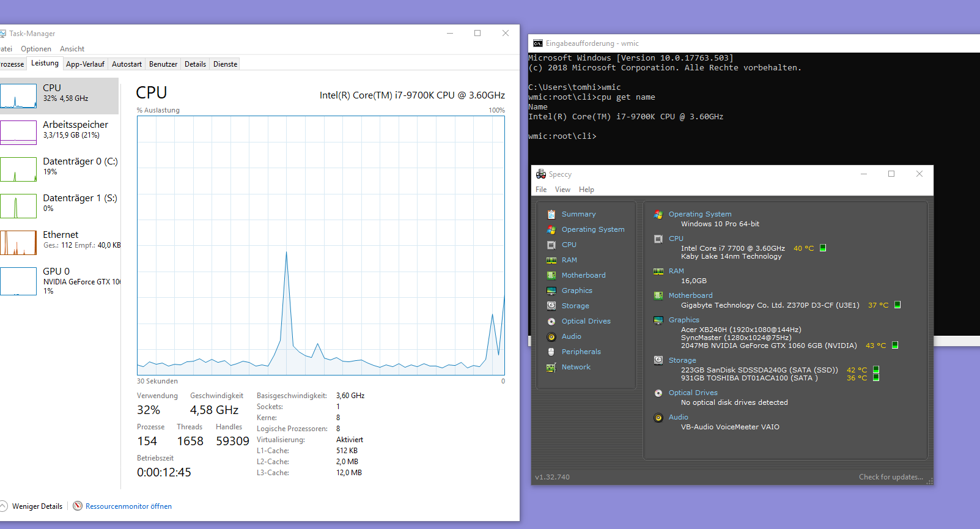
Task: Click the RAM icon in Speccy summary panel
Action: pos(658,271)
